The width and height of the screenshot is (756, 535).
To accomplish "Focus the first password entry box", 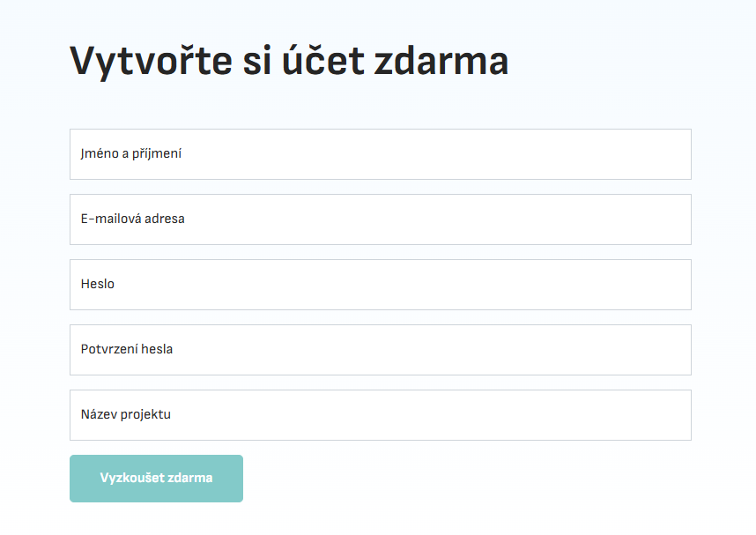I will [x=380, y=285].
